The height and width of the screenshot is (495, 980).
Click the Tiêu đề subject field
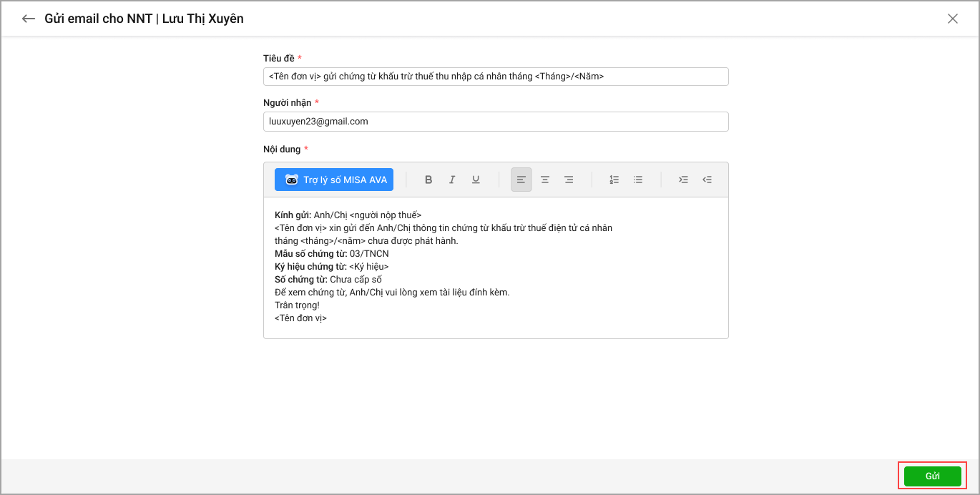(x=496, y=77)
